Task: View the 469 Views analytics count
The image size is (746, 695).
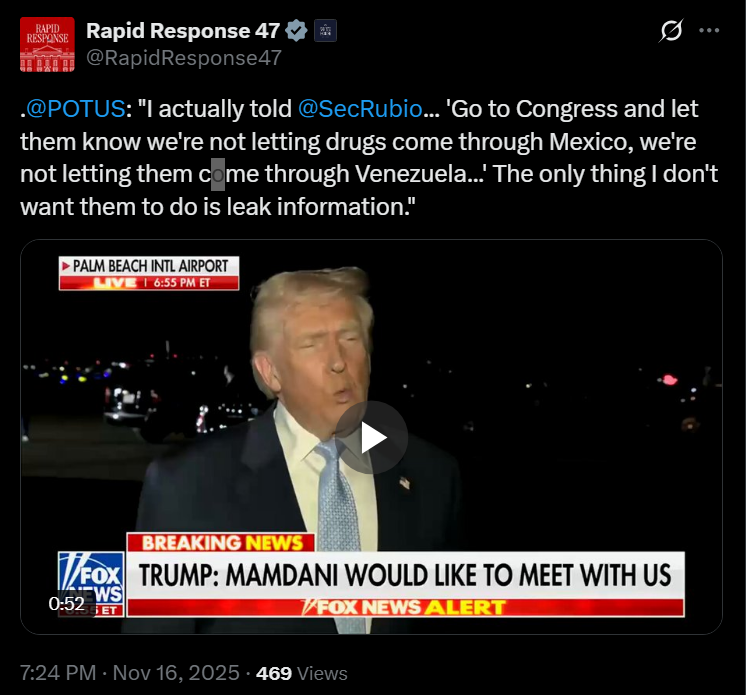Action: tap(302, 674)
